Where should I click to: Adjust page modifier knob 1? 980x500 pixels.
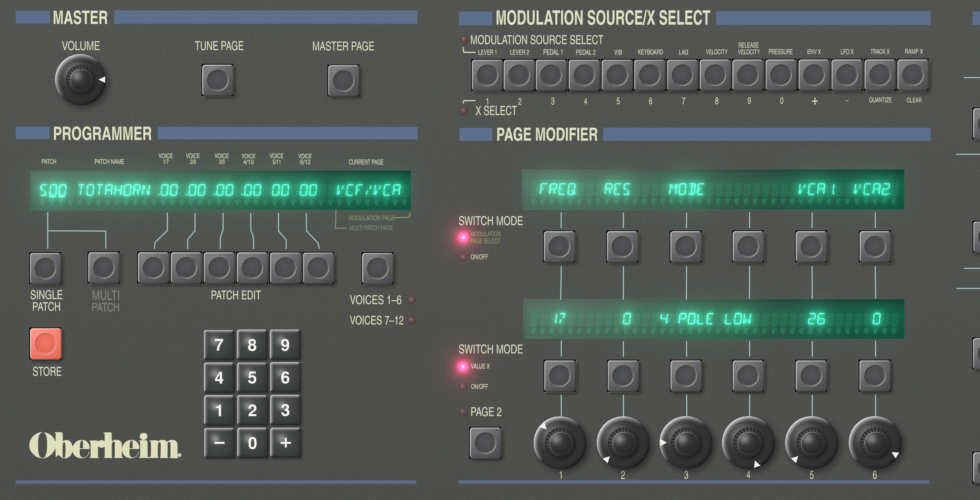coord(560,442)
